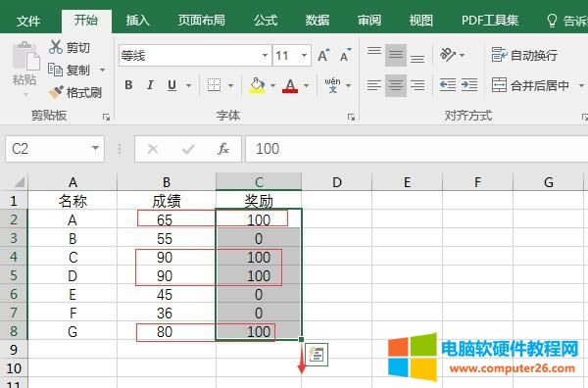Expand the Name Box dropdown
The height and width of the screenshot is (388, 588).
(95, 149)
